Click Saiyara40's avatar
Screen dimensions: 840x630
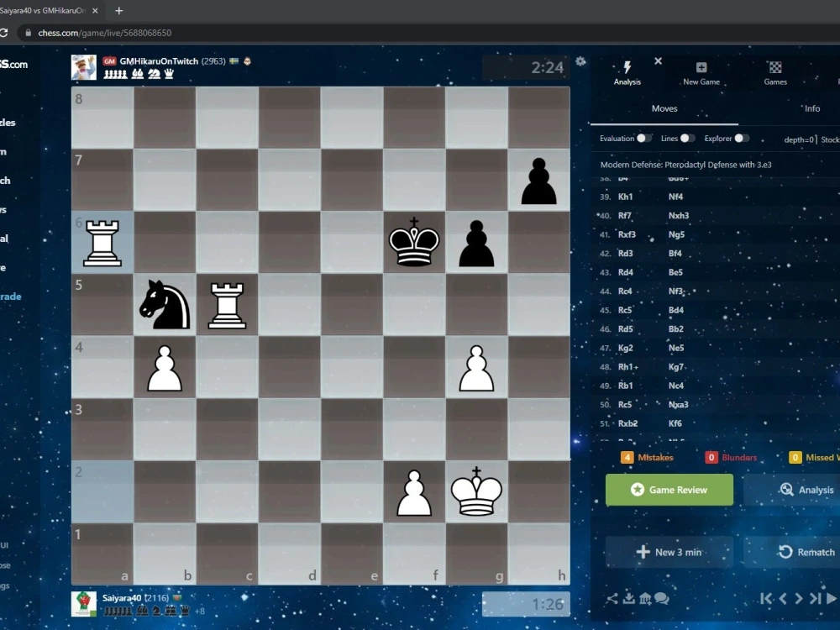click(x=83, y=604)
